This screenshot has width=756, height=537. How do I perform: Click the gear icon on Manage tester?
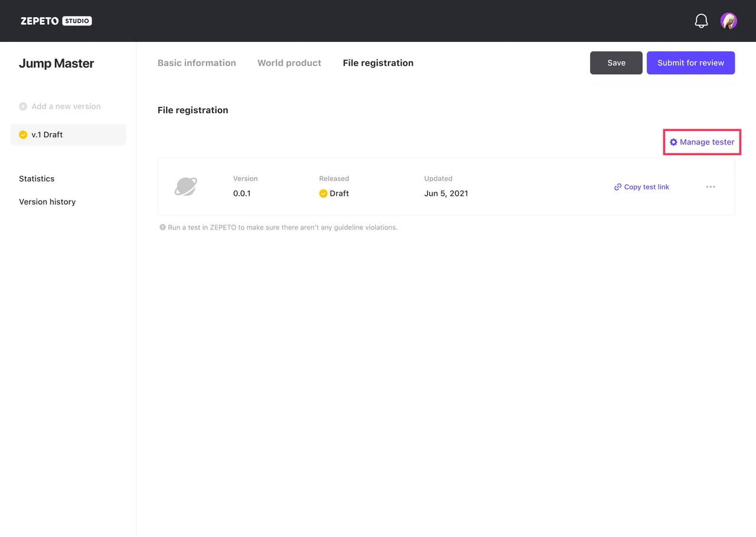click(673, 142)
